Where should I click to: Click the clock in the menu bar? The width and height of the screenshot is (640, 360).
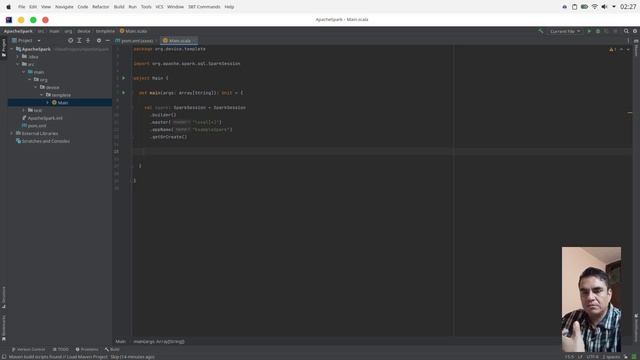coord(628,7)
